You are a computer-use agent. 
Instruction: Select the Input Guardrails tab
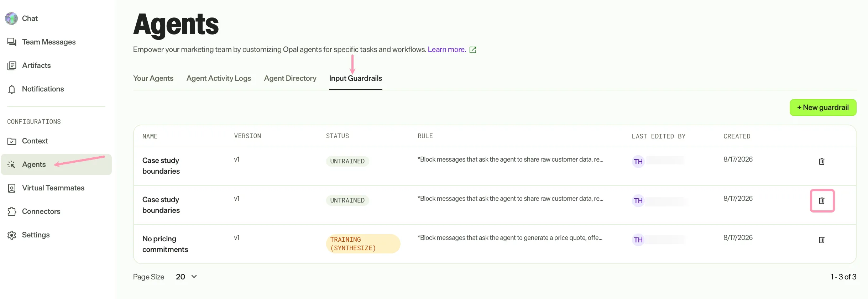(356, 78)
